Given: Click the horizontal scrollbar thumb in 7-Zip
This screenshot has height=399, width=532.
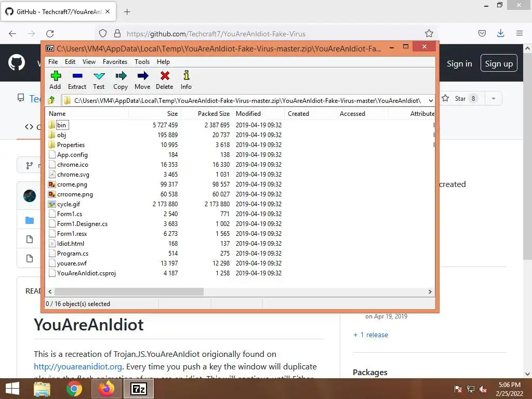Looking at the screenshot, I should coord(129,291).
